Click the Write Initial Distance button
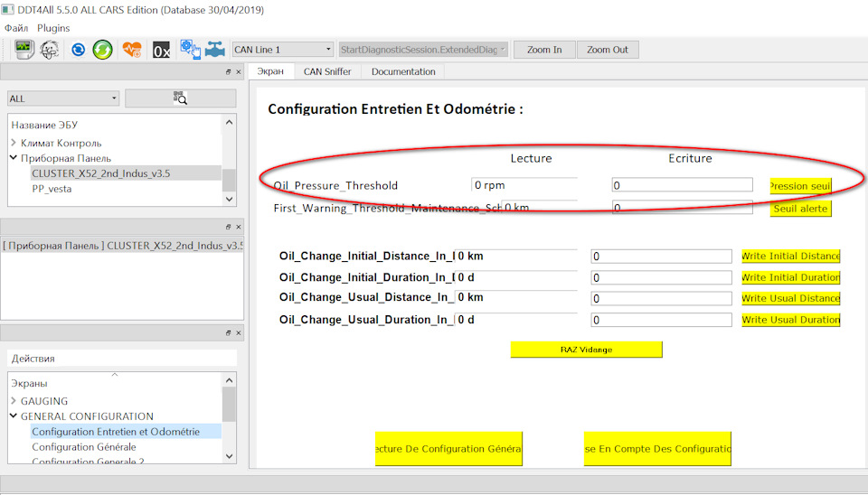The image size is (868, 495). pos(791,256)
